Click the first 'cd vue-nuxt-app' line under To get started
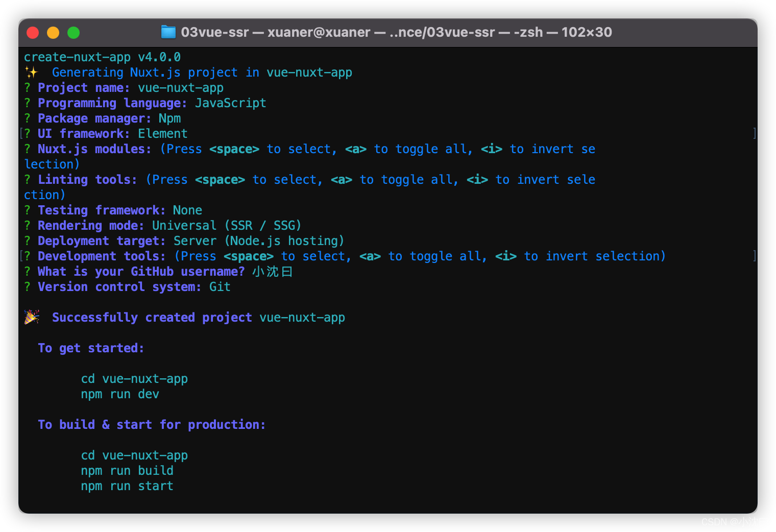This screenshot has height=532, width=776. pos(134,379)
